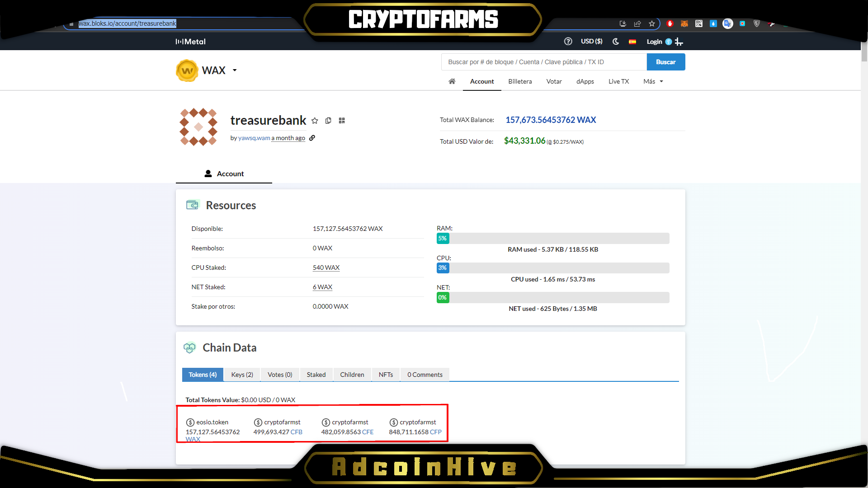Click the Chain Data cubes icon
The image size is (868, 488).
[x=189, y=347]
